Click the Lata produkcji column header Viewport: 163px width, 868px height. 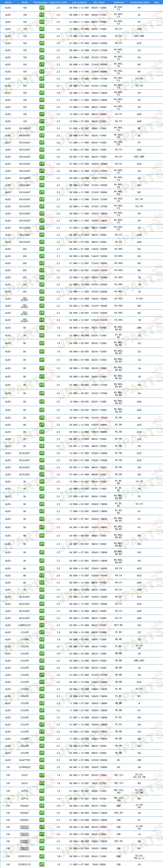pyautogui.click(x=79, y=2)
